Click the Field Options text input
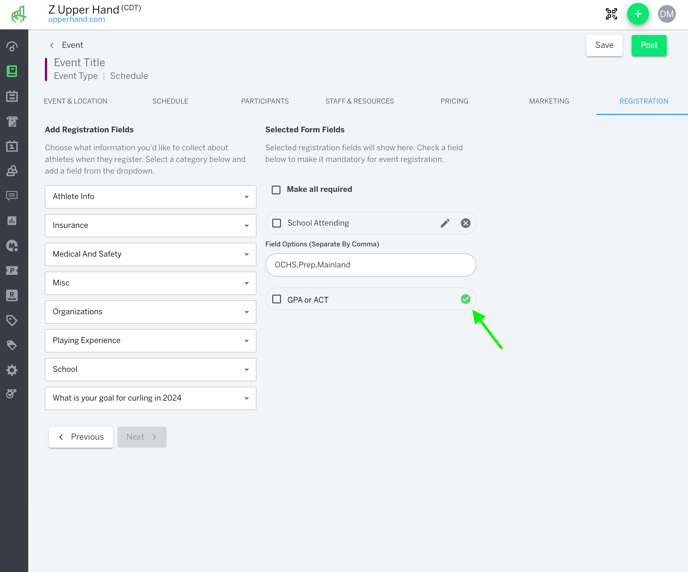Viewport: 688px width, 572px height. [371, 265]
